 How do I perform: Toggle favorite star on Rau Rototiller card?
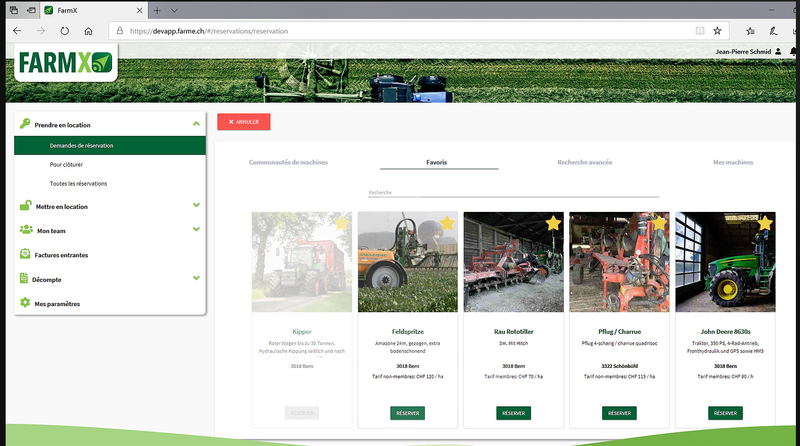click(x=553, y=222)
